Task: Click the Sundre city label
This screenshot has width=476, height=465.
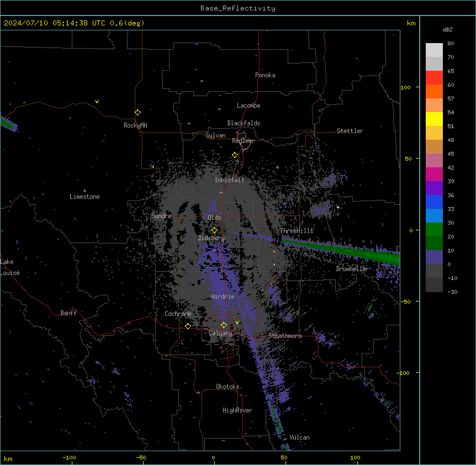Action: coord(161,216)
